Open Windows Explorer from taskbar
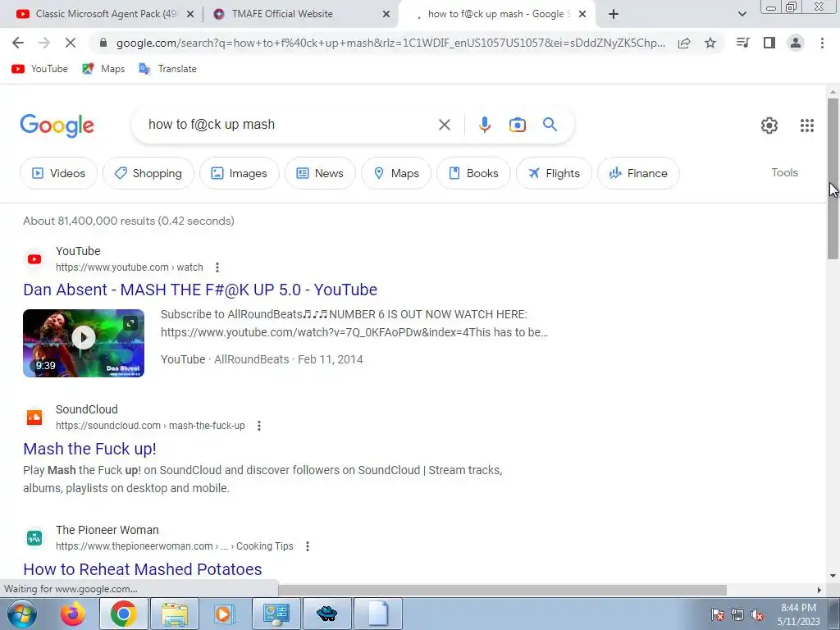Image resolution: width=840 pixels, height=630 pixels. coord(175,614)
